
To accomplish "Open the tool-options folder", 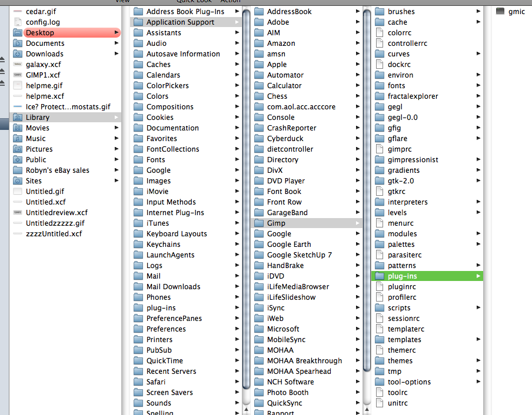I will point(427,382).
